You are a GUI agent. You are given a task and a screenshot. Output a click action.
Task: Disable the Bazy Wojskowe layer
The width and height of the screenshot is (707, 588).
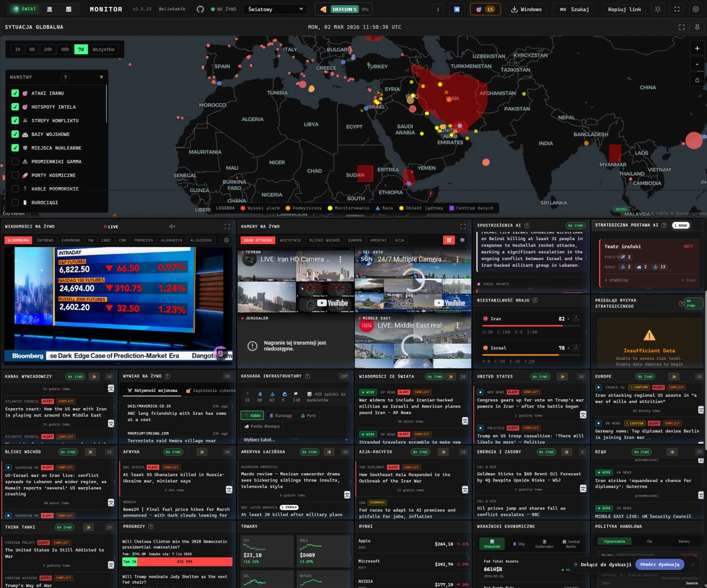tap(16, 134)
